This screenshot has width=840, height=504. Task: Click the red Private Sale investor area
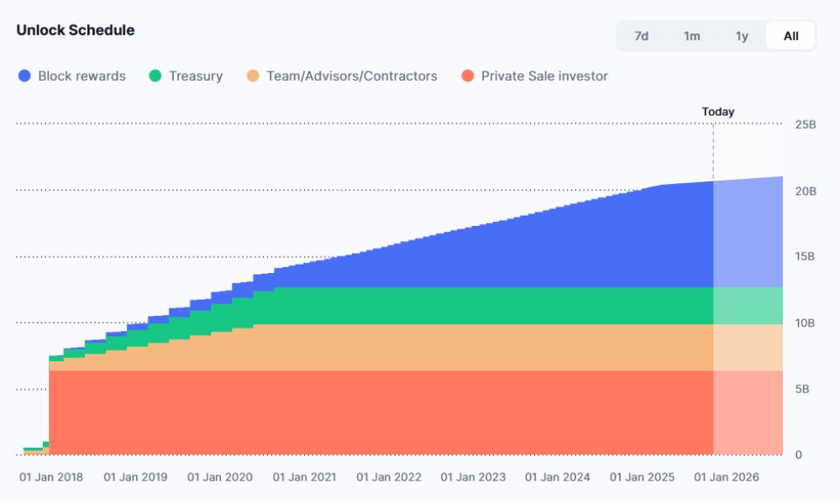coord(378,412)
